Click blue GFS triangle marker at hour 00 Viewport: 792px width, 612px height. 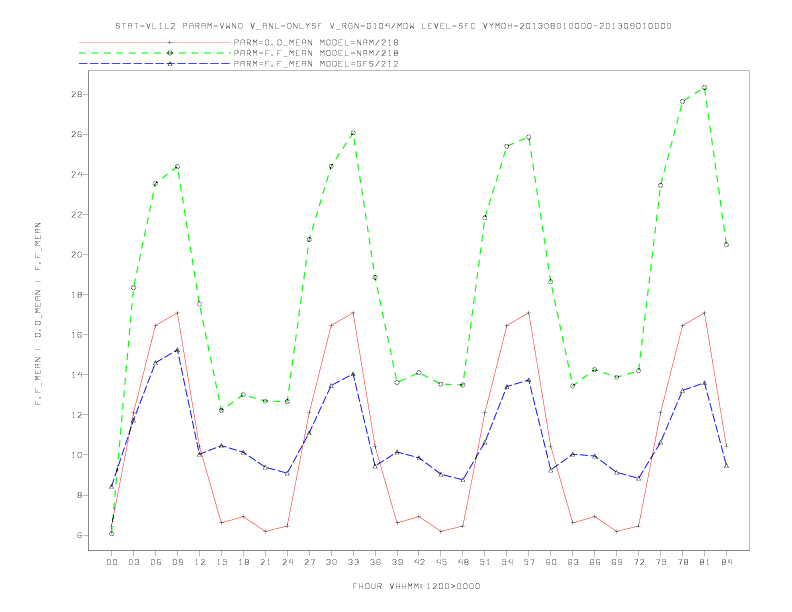coord(112,486)
